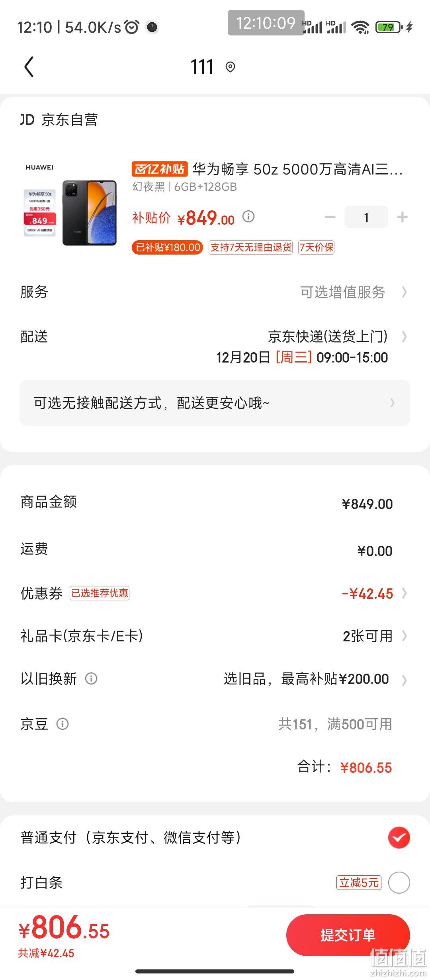Open 以旧换新 trade-in options
The width and height of the screenshot is (430, 980).
tap(215, 678)
